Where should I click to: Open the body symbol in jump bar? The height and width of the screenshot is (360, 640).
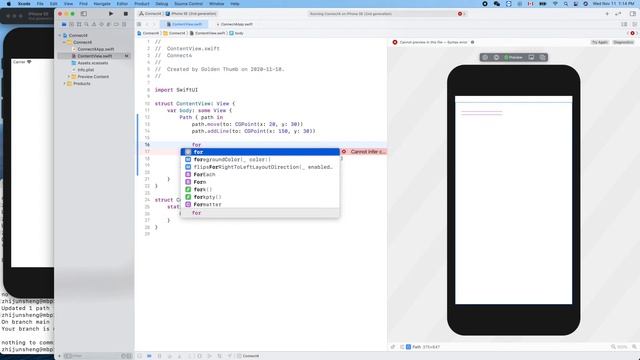pos(236,33)
